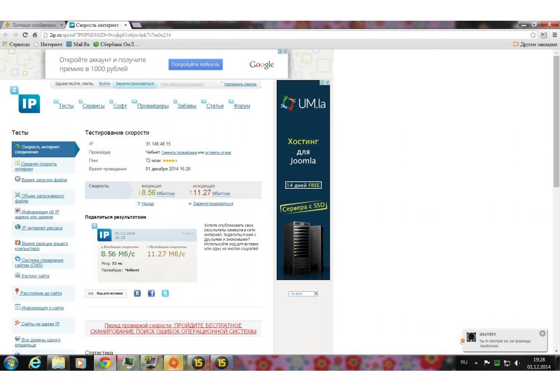
Task: Open Средняя скорость интернет sidebar link
Action: (36, 166)
